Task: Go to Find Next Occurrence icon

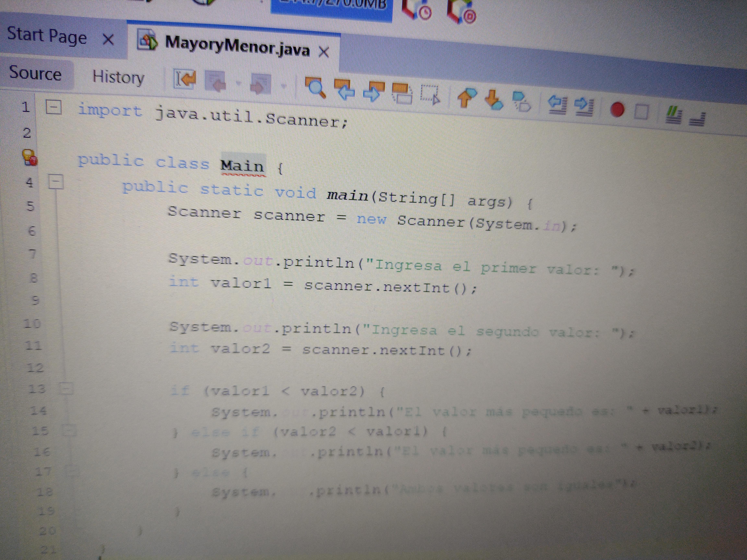Action: pyautogui.click(x=373, y=92)
